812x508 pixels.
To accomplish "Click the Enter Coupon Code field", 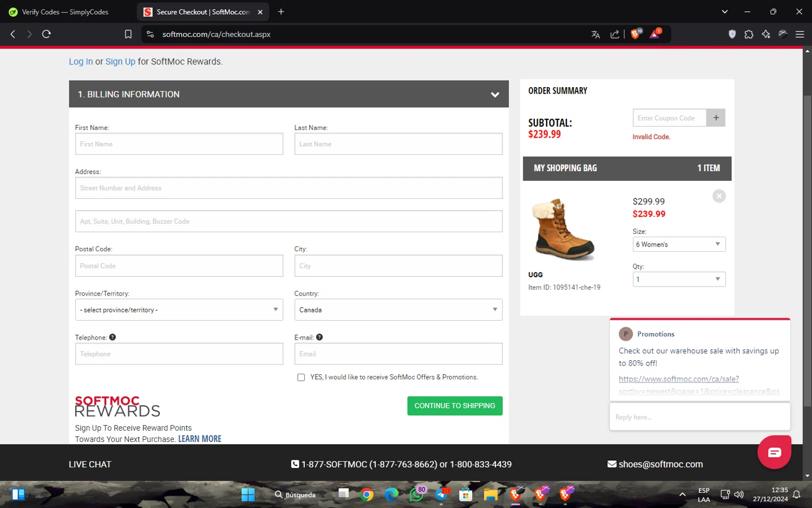I will pos(669,118).
